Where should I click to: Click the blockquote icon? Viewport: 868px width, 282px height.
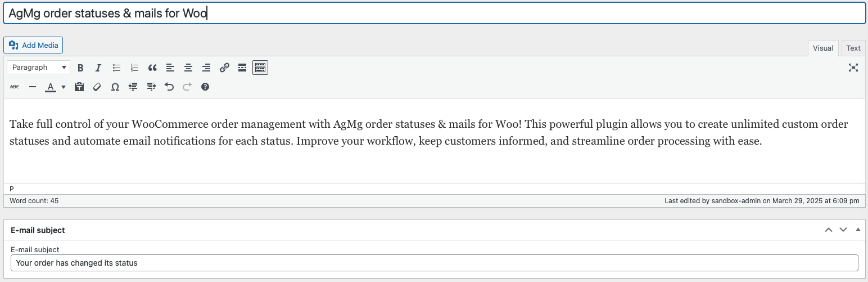152,68
